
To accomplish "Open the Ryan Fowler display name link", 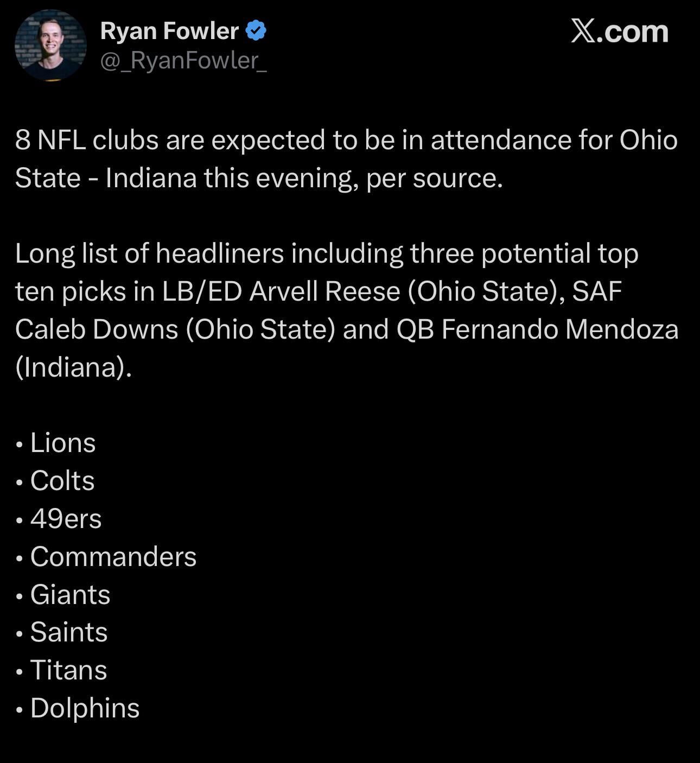I will point(169,31).
